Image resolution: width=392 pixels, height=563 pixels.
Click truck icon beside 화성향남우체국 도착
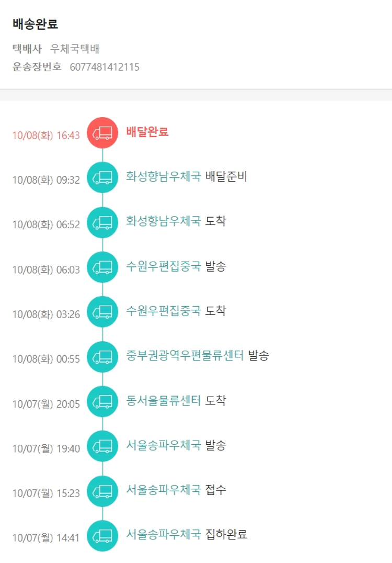102,222
